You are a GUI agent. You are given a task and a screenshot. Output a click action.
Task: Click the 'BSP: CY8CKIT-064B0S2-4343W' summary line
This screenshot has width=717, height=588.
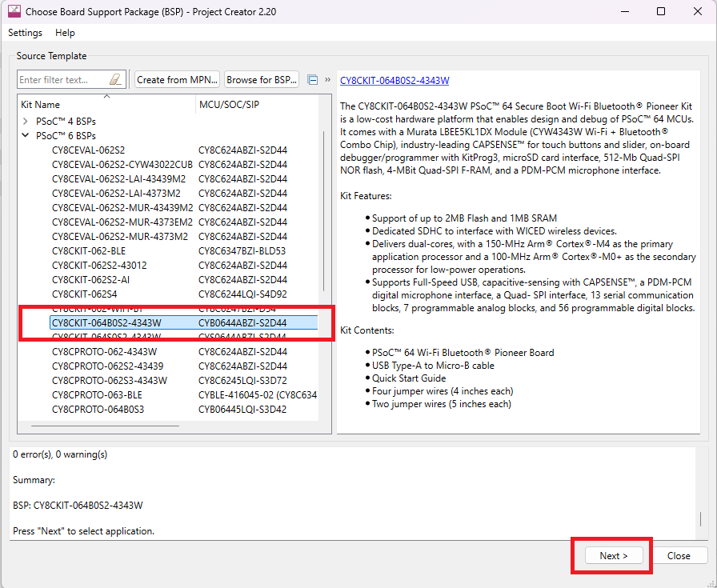coord(78,506)
